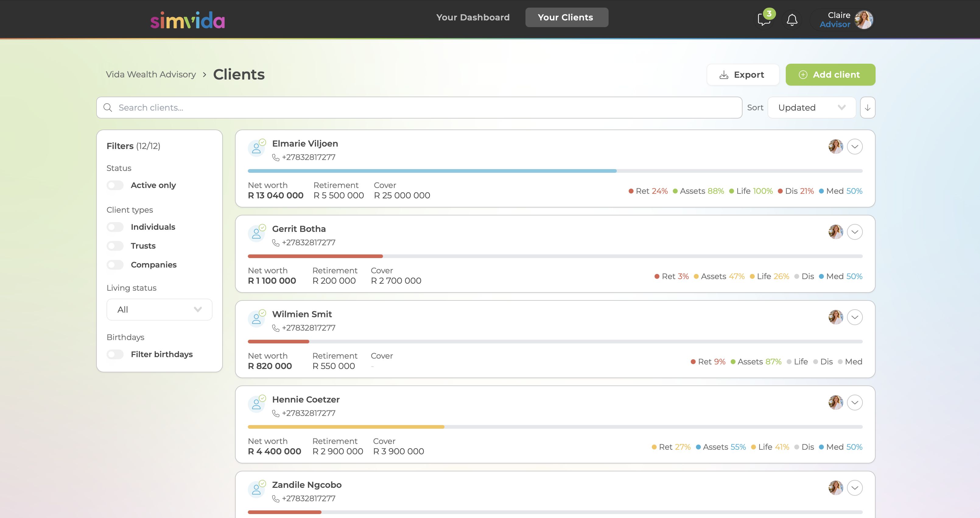Click Hennie Coetzer's client profile icon
Image resolution: width=980 pixels, height=518 pixels.
tap(257, 404)
